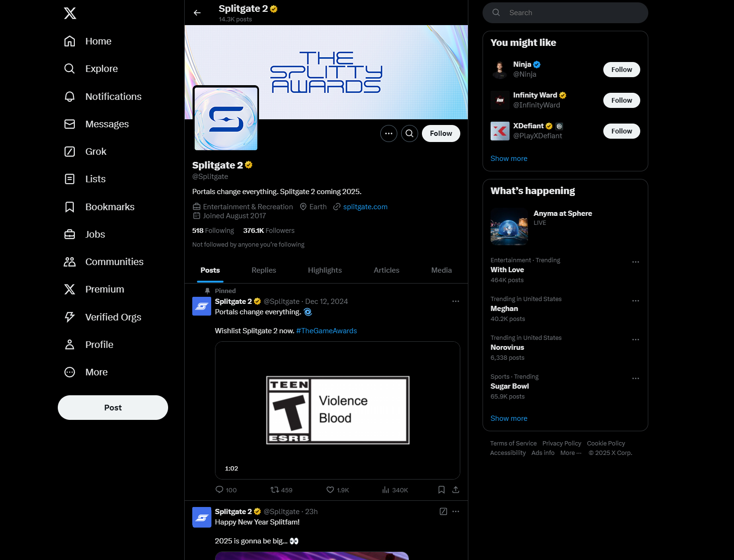Switch to the Media tab
Screen dimensions: 734x560
pos(441,270)
